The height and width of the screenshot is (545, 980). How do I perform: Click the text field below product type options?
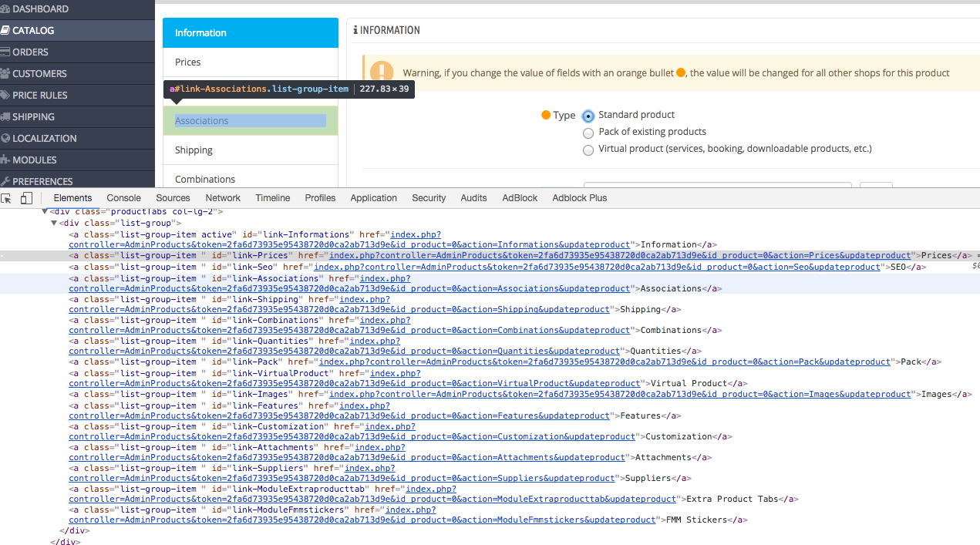coord(717,185)
